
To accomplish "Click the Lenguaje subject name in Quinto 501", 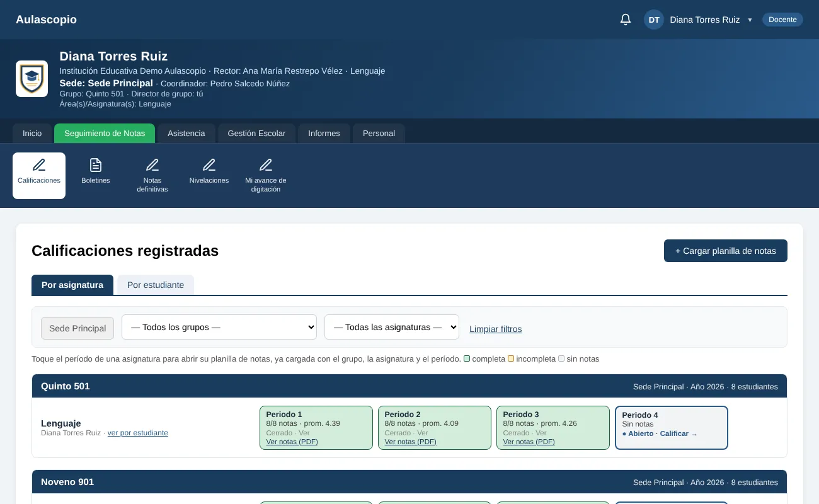I will click(x=61, y=423).
